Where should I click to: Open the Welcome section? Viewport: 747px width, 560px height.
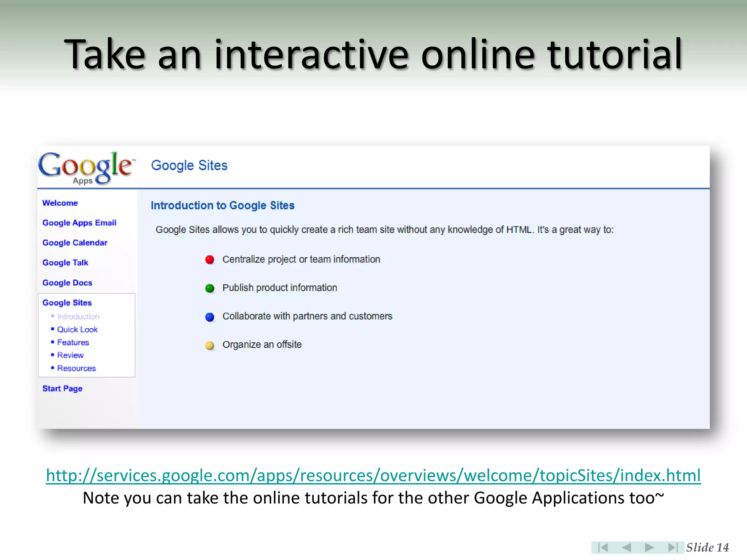pos(60,203)
